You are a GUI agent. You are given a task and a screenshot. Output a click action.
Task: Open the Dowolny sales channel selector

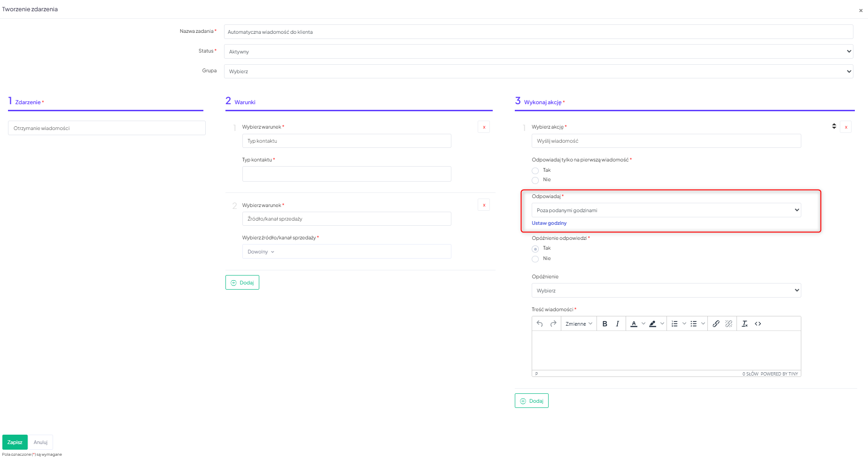[x=261, y=252]
